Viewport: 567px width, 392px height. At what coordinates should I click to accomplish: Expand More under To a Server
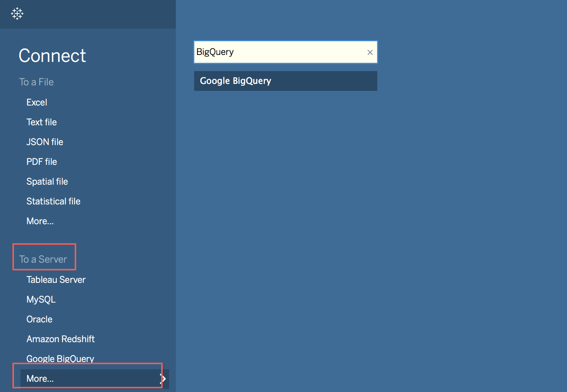(94, 379)
